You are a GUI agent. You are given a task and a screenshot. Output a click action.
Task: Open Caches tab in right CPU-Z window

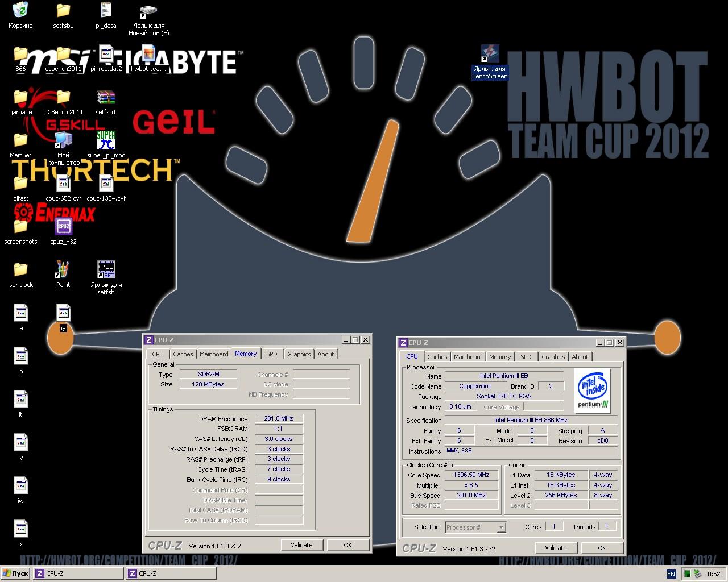coord(437,357)
